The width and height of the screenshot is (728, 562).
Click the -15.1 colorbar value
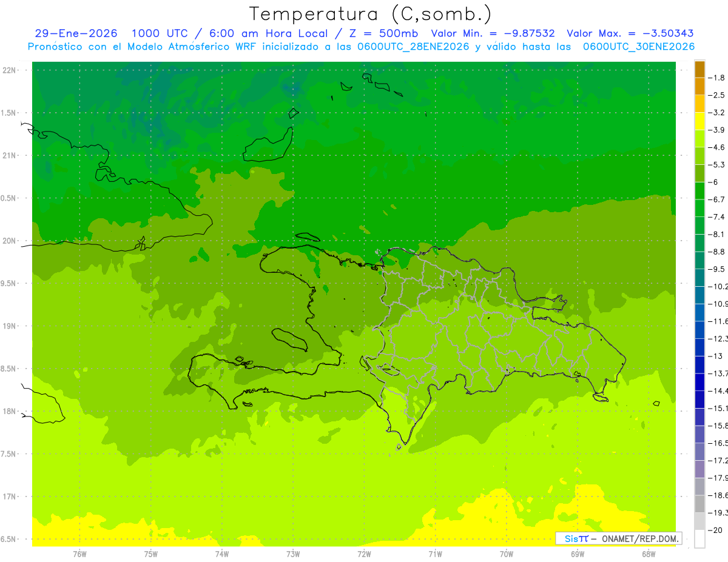(718, 407)
